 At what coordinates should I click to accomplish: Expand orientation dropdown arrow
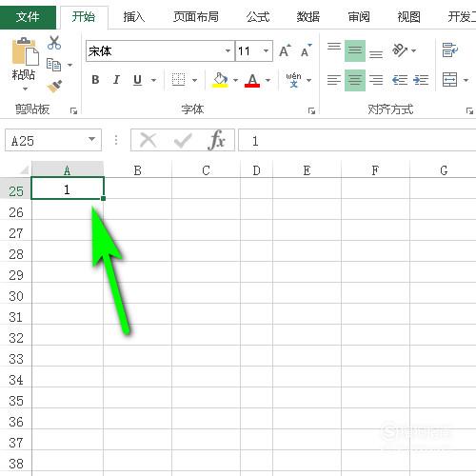[x=414, y=50]
